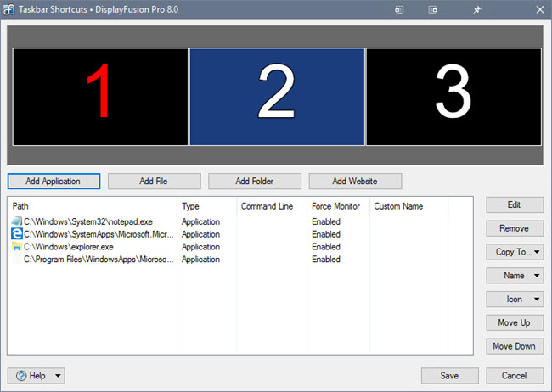Viewport: 552px width, 392px height.
Task: Select the C:\Windows\SystemApps\Microsoft.Micr... row
Action: (x=240, y=234)
